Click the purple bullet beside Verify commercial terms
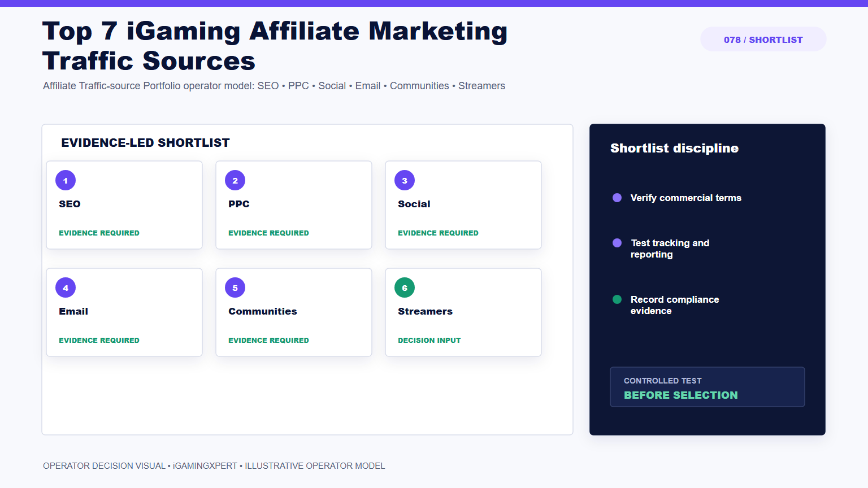The image size is (868, 488). click(x=617, y=198)
